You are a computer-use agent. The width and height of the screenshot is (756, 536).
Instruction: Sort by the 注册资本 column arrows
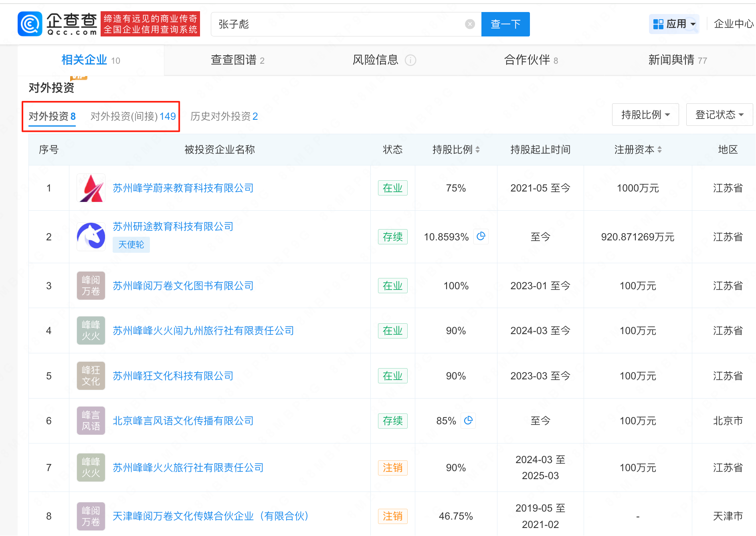pos(659,149)
